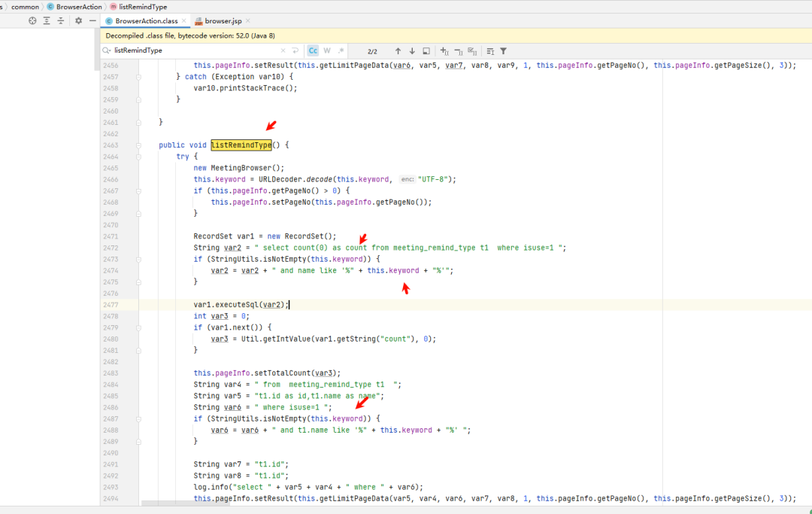Hide the project tool window with minus icon
Image resolution: width=812 pixels, height=514 pixels.
coord(92,21)
